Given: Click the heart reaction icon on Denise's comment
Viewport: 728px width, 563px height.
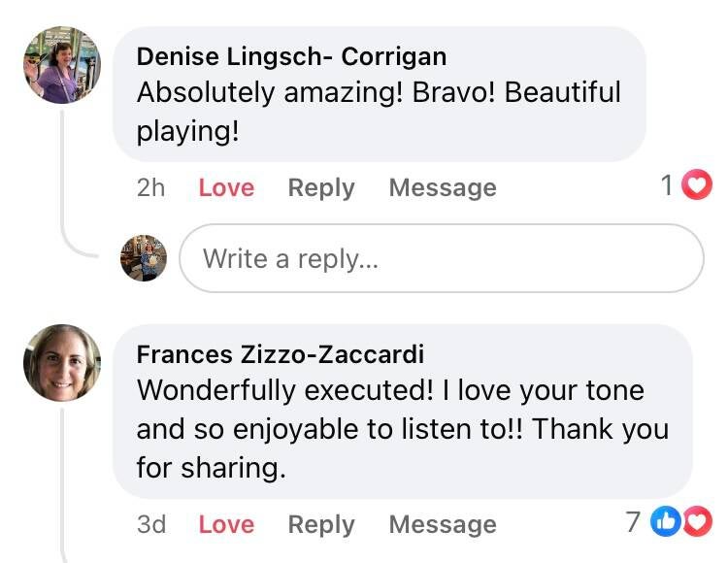Looking at the screenshot, I should [696, 185].
